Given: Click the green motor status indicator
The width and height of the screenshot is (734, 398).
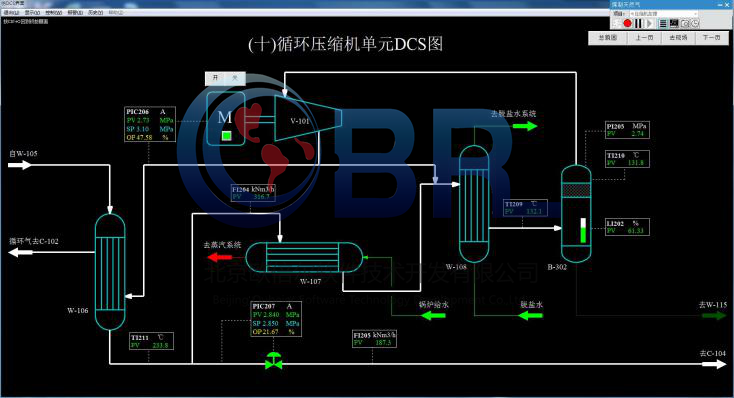Looking at the screenshot, I should (x=226, y=136).
